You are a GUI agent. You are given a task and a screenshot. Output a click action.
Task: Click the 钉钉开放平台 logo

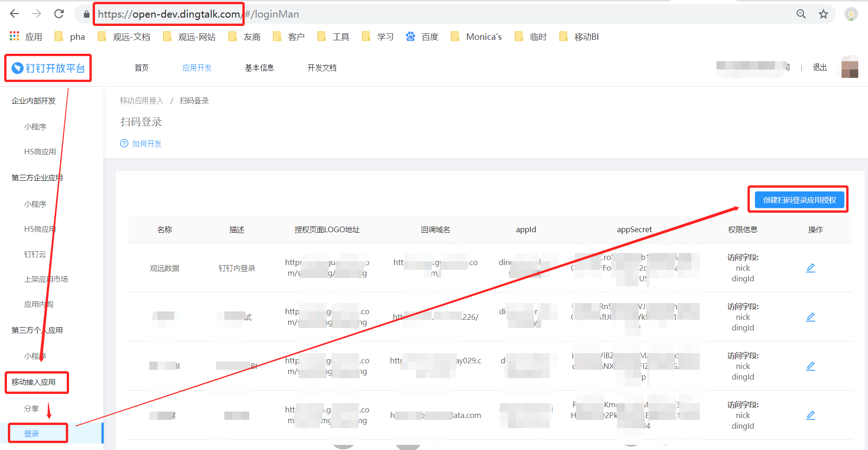point(48,68)
